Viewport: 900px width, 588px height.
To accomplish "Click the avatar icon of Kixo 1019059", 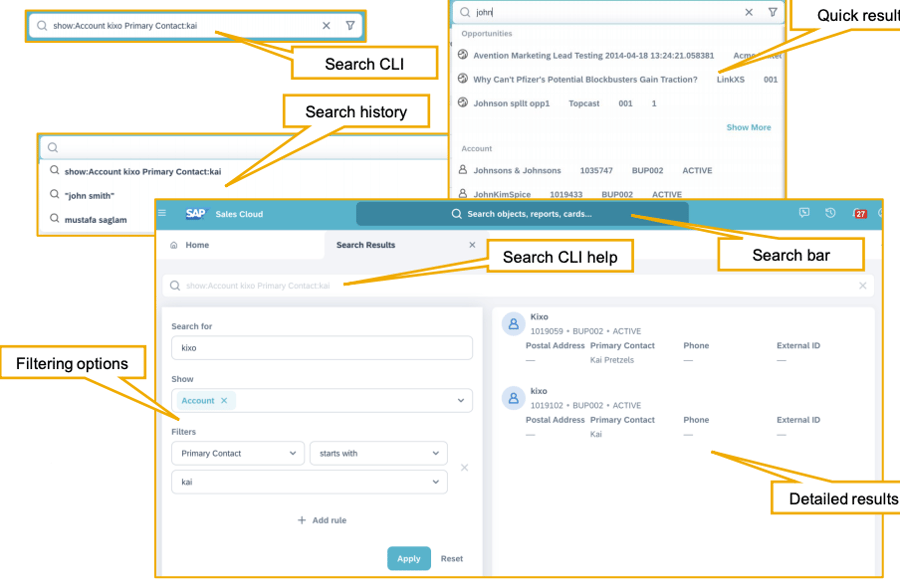I will pos(514,324).
